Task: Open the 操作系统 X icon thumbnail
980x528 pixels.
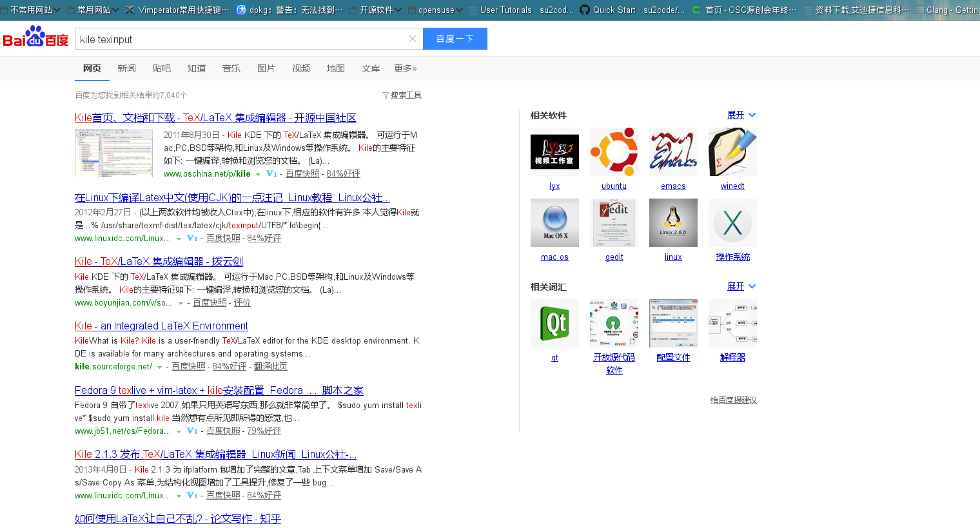Action: [732, 222]
